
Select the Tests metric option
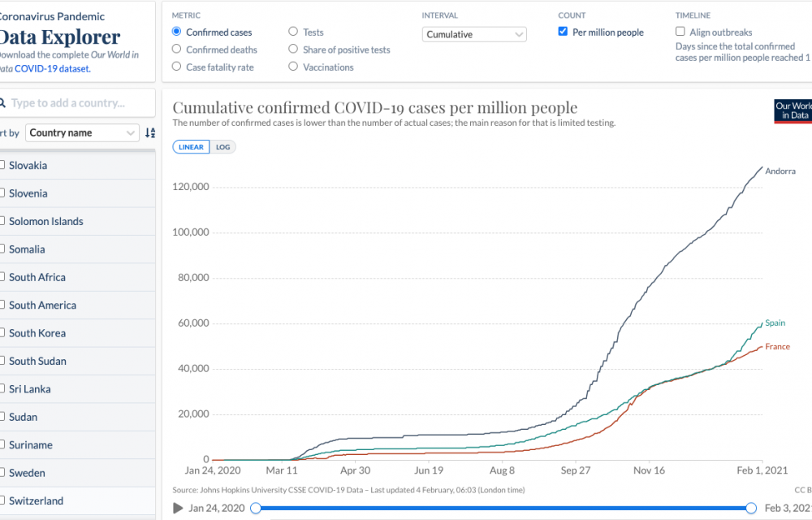tap(294, 32)
